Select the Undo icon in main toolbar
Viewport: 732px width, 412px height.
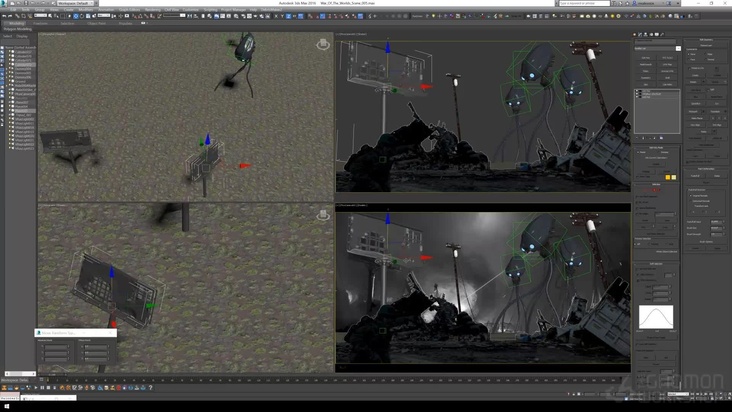[x=4, y=16]
